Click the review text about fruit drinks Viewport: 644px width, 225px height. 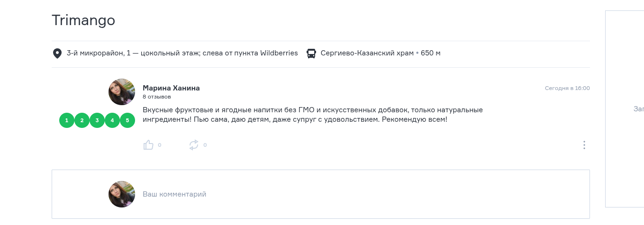(313, 115)
